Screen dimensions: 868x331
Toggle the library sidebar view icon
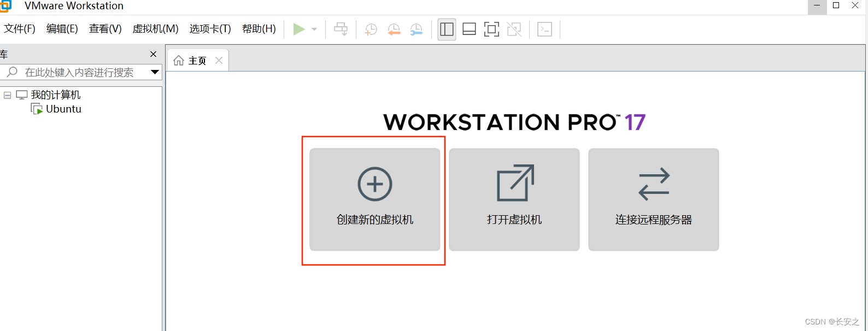point(447,29)
